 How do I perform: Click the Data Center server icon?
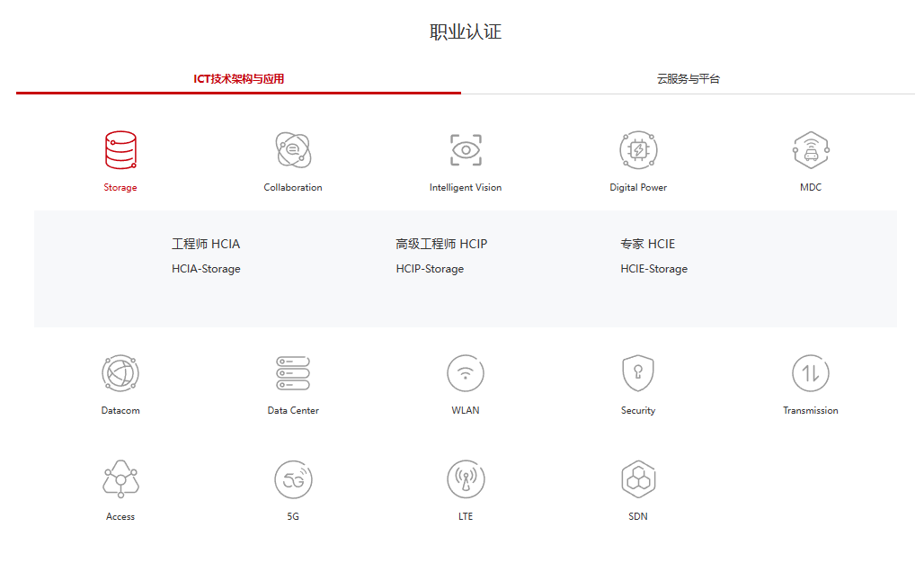(293, 372)
